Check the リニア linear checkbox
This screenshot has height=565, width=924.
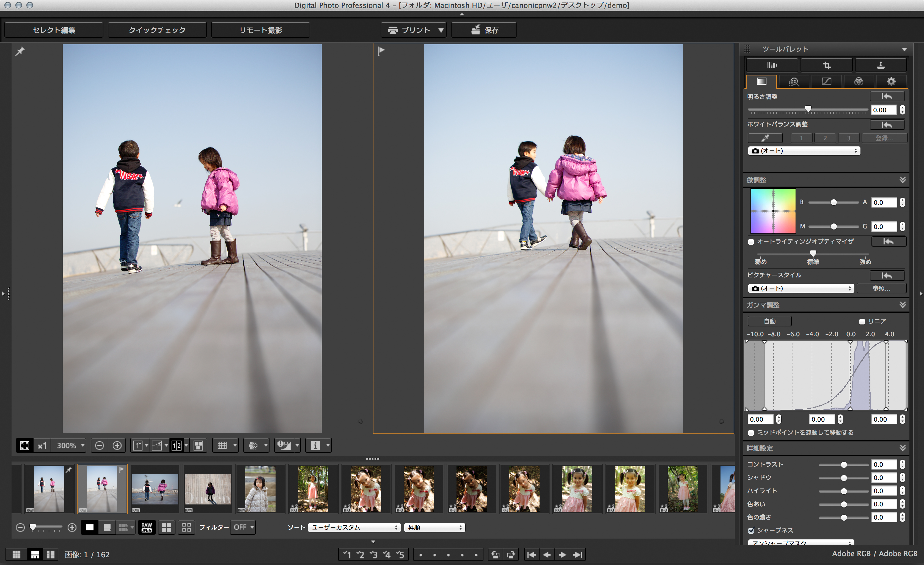(x=862, y=321)
